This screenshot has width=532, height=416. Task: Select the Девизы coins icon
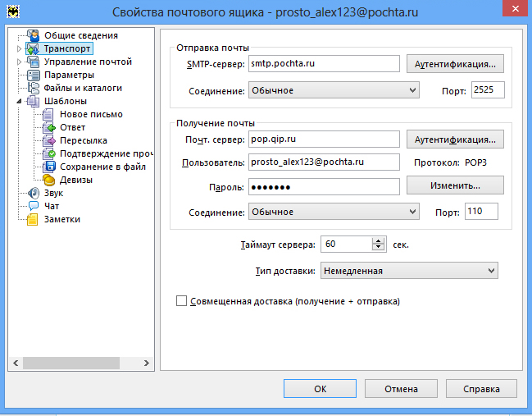(x=49, y=180)
